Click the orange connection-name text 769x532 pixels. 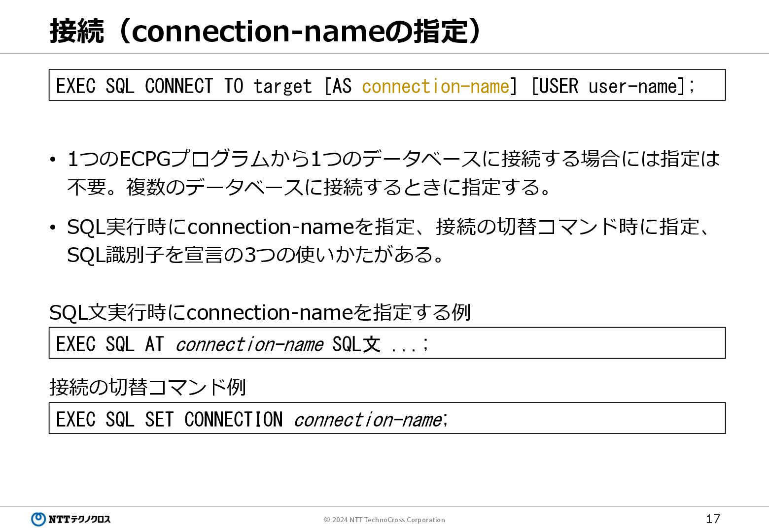[x=435, y=86]
